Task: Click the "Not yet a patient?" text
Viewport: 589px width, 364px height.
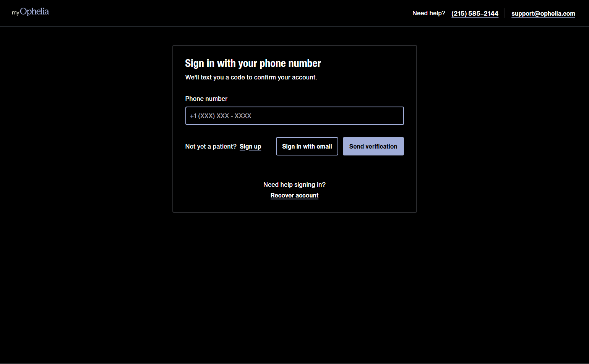Action: point(211,146)
